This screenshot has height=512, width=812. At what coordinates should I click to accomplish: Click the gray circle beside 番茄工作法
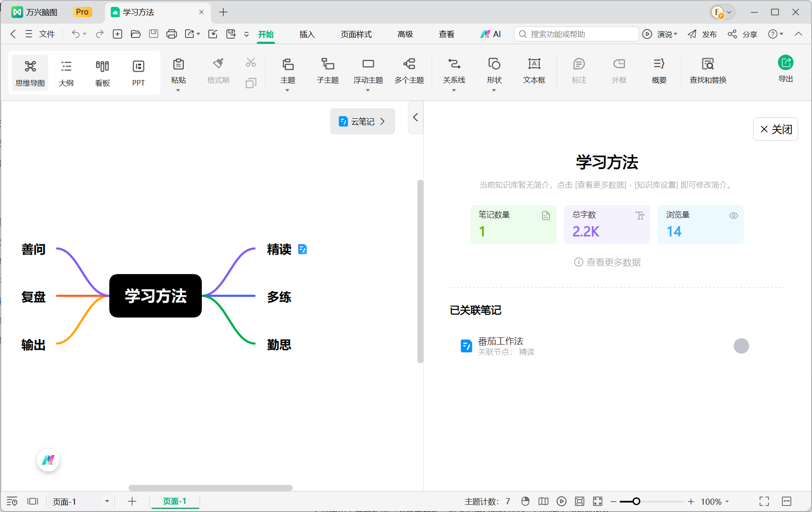pos(741,346)
